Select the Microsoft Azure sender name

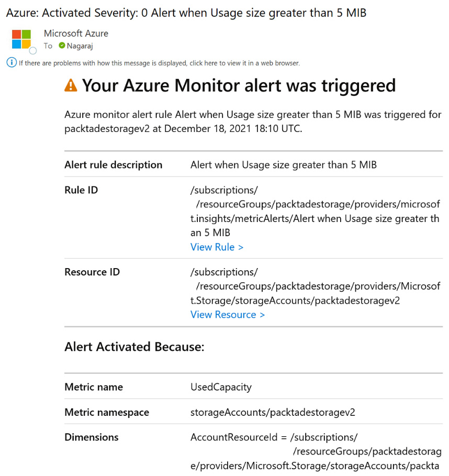point(76,34)
